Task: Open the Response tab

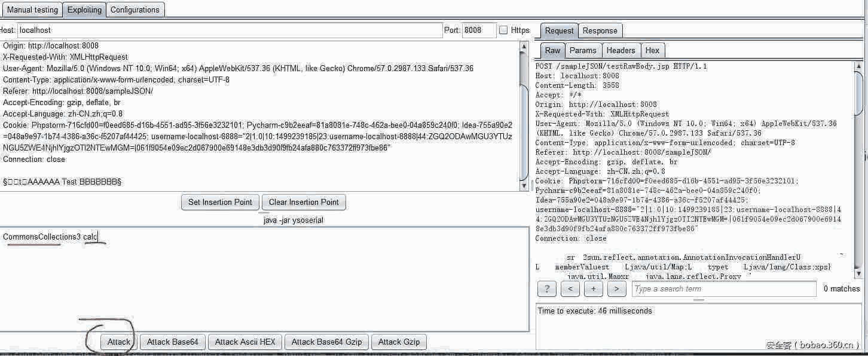Action: tap(600, 30)
